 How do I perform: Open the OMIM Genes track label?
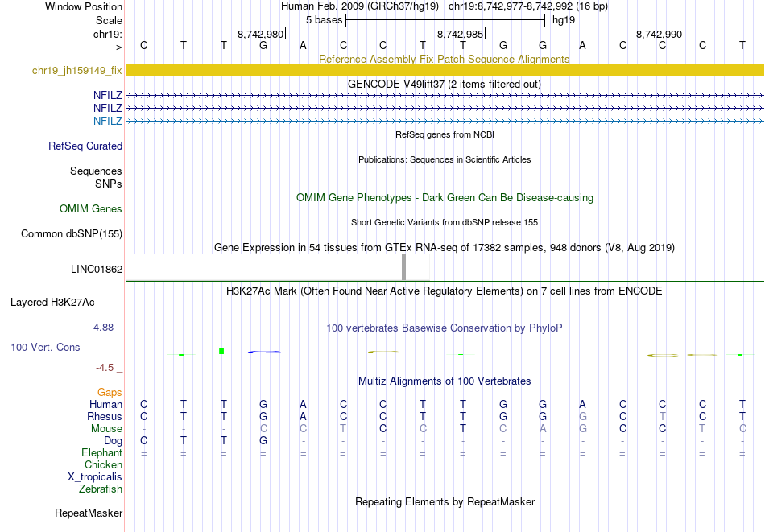pos(91,208)
